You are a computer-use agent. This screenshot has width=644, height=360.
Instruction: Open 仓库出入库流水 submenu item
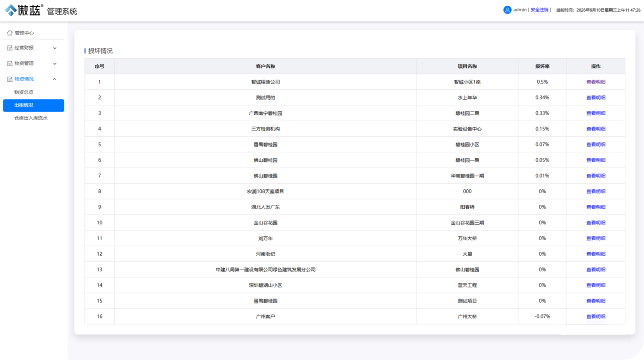click(31, 118)
